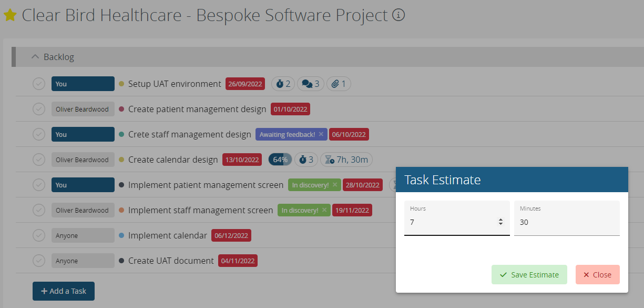Click the 64% progress indicator
644x308 pixels.
[x=280, y=160]
